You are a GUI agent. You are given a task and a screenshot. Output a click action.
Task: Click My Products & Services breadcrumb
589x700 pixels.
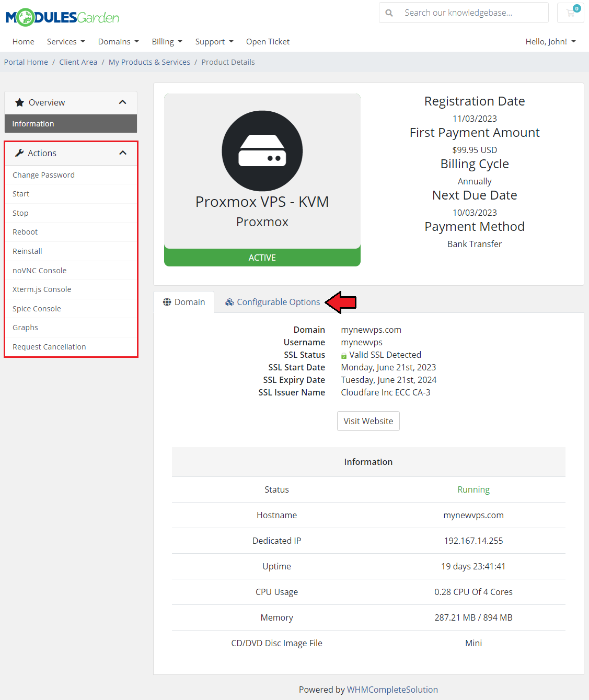tap(149, 62)
